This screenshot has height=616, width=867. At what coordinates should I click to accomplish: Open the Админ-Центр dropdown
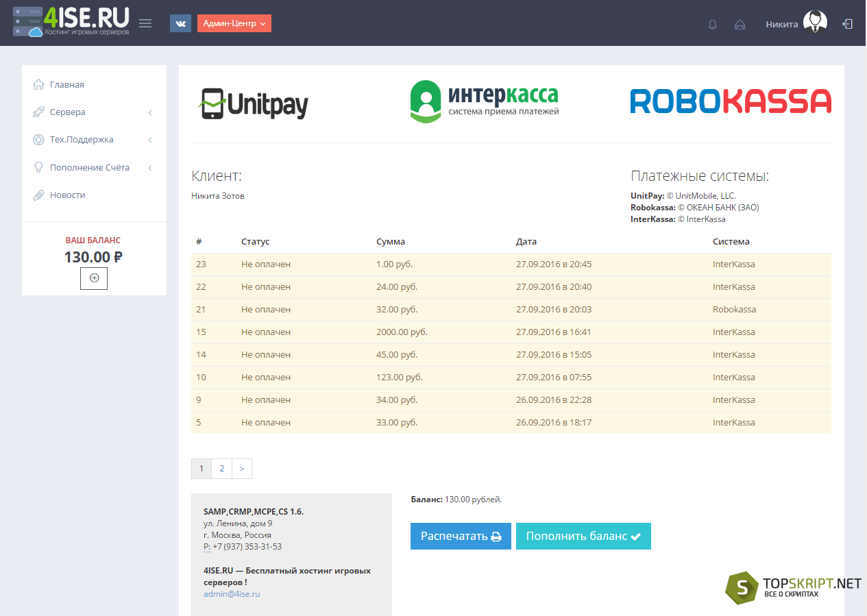[234, 23]
